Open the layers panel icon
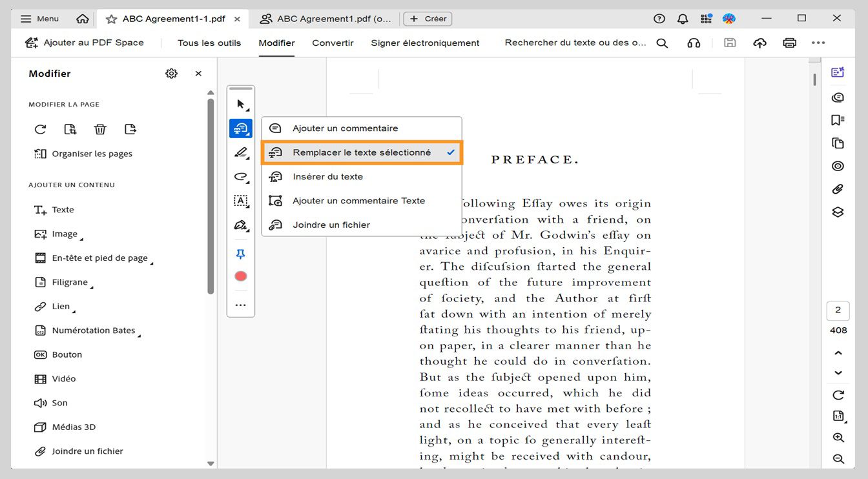The image size is (868, 479). (837, 211)
